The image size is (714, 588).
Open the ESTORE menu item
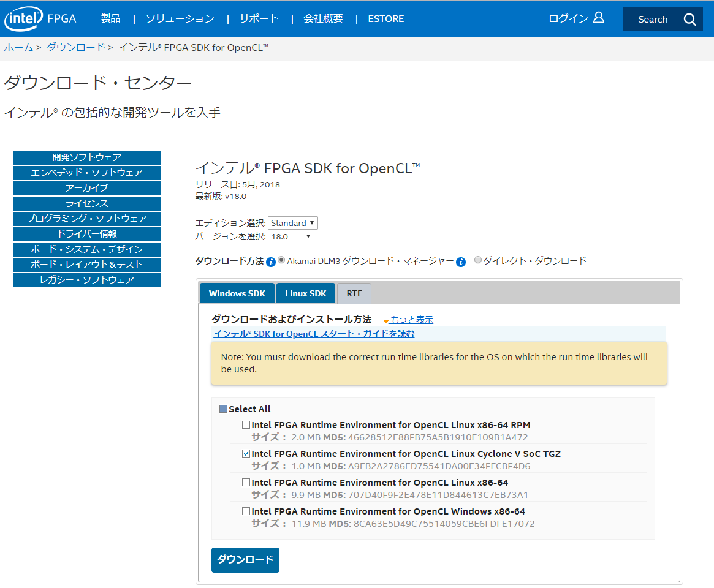pos(385,18)
